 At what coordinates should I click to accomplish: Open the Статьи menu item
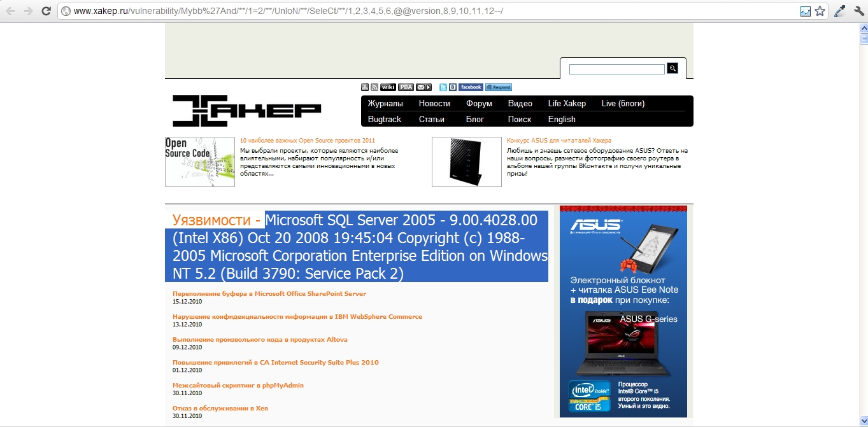(432, 120)
